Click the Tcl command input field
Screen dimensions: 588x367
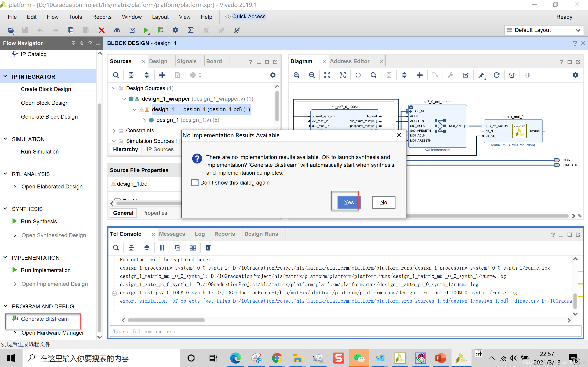[345, 331]
